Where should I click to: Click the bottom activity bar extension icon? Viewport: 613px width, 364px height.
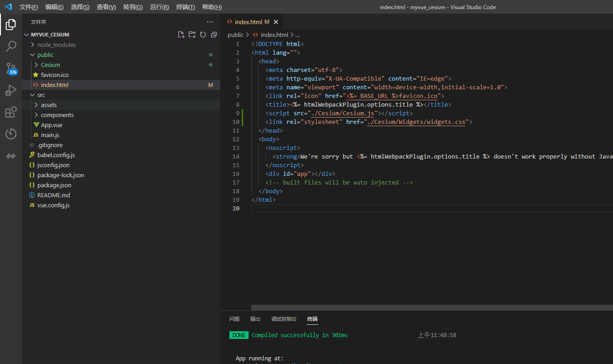click(x=11, y=156)
